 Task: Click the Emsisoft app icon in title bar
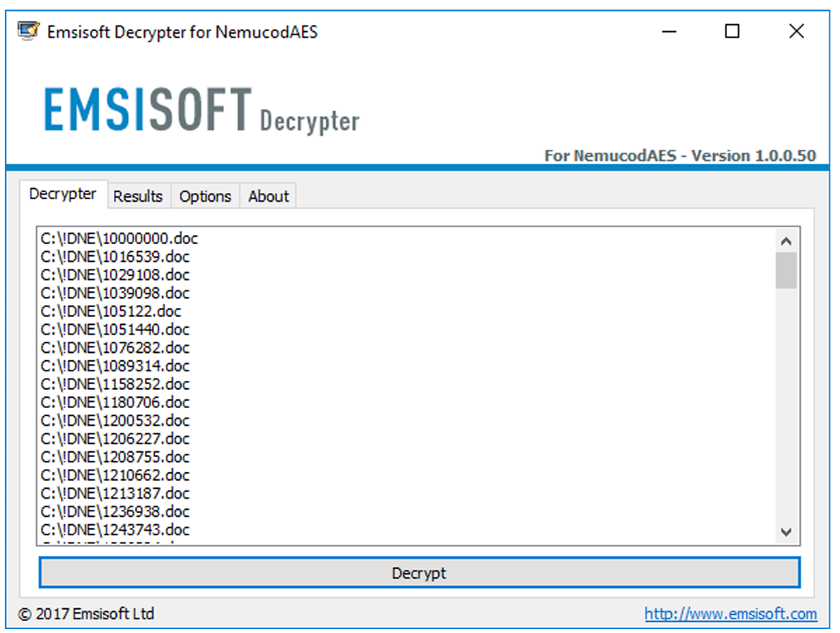[28, 31]
